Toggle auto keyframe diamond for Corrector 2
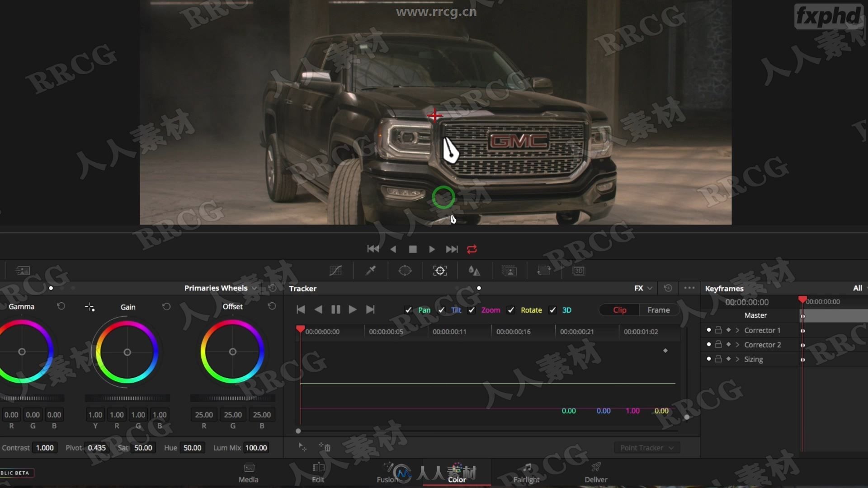This screenshot has height=488, width=868. pyautogui.click(x=728, y=344)
